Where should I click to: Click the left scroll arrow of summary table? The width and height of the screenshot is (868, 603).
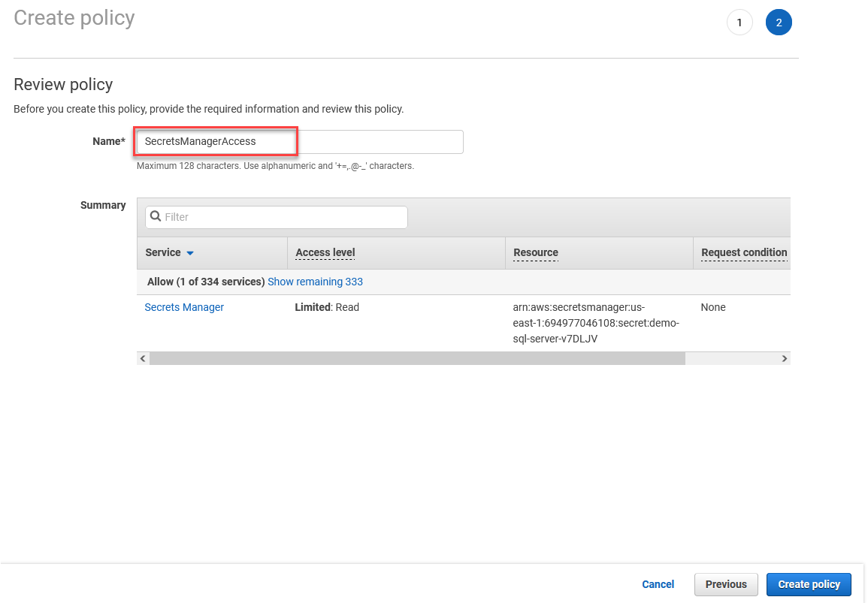point(143,358)
